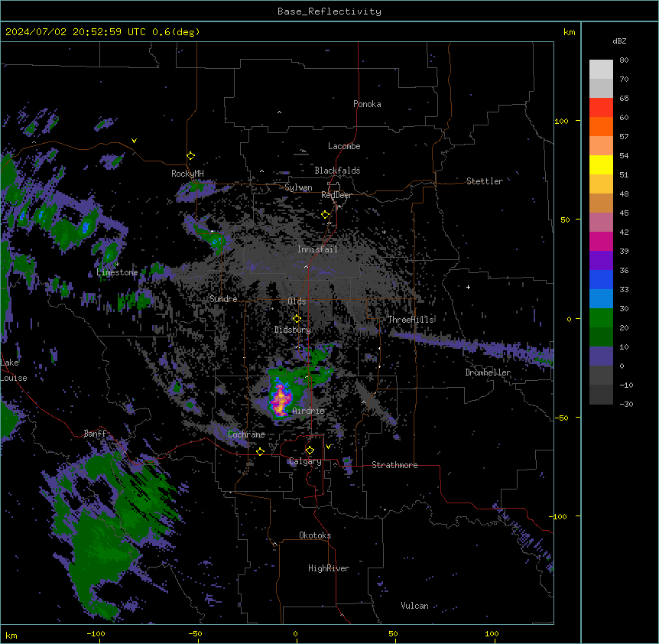Pick the orange legend swatch below 60

601,126
